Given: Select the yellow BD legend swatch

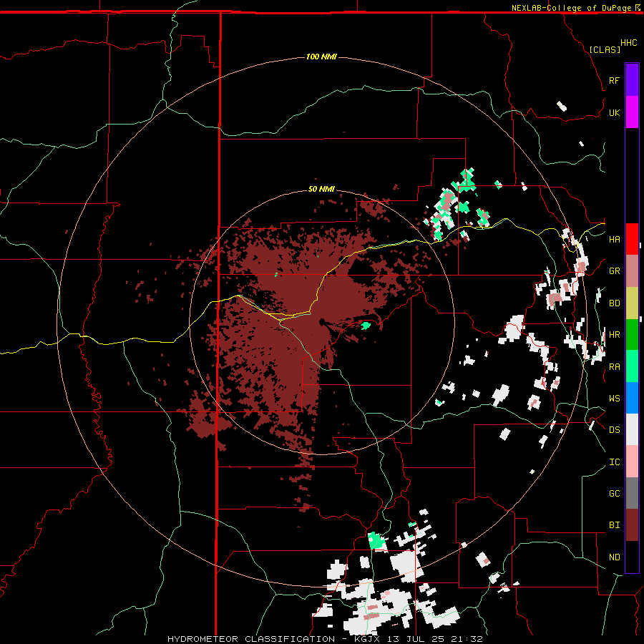Looking at the screenshot, I should [632, 303].
